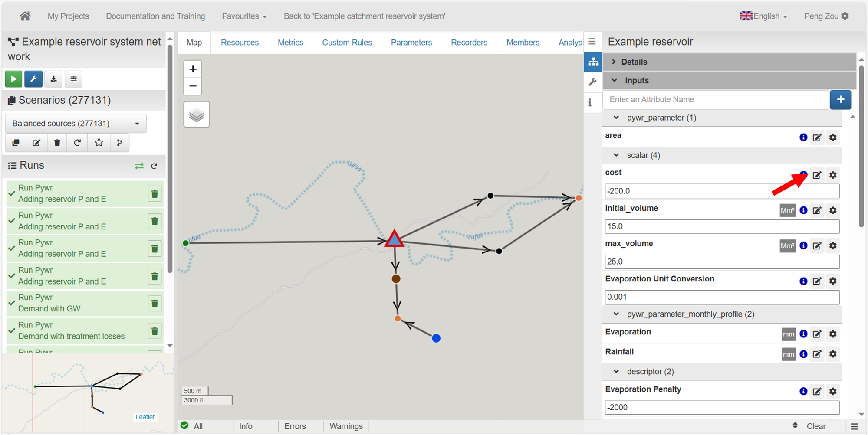Viewport: 868px width, 435px height.
Task: Mark scenario as favourite with star icon
Action: pos(99,143)
